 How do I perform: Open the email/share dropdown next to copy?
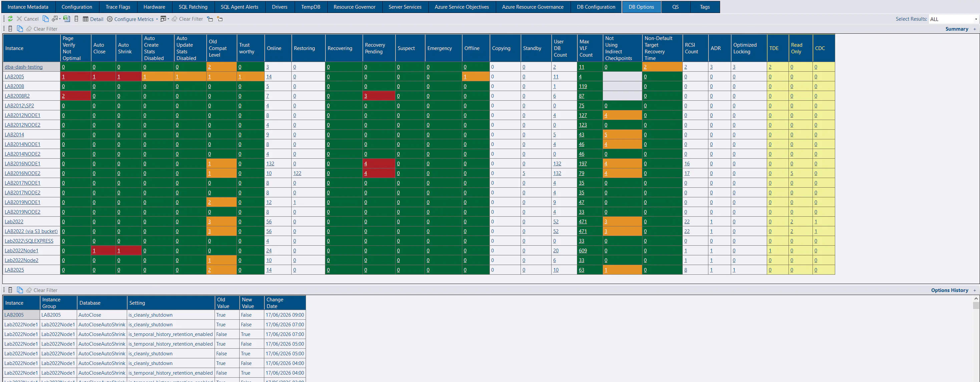(56, 19)
